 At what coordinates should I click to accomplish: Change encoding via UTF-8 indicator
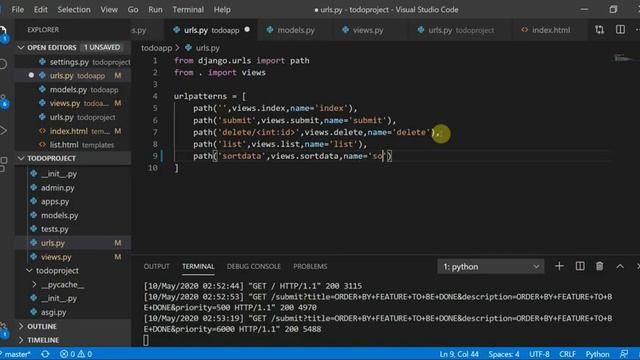point(539,354)
